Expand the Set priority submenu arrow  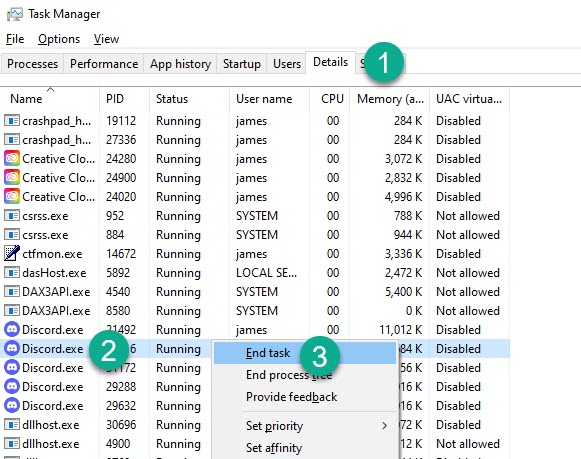coord(385,426)
